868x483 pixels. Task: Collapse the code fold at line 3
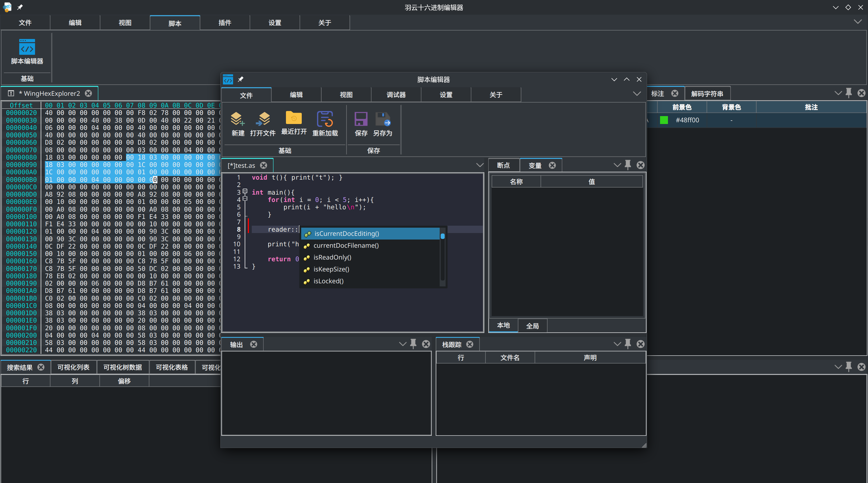pos(245,191)
